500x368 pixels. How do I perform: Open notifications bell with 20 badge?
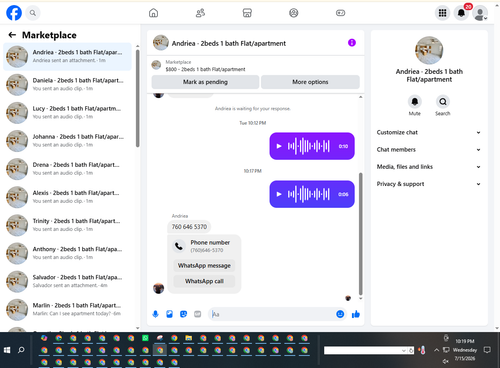tap(462, 13)
